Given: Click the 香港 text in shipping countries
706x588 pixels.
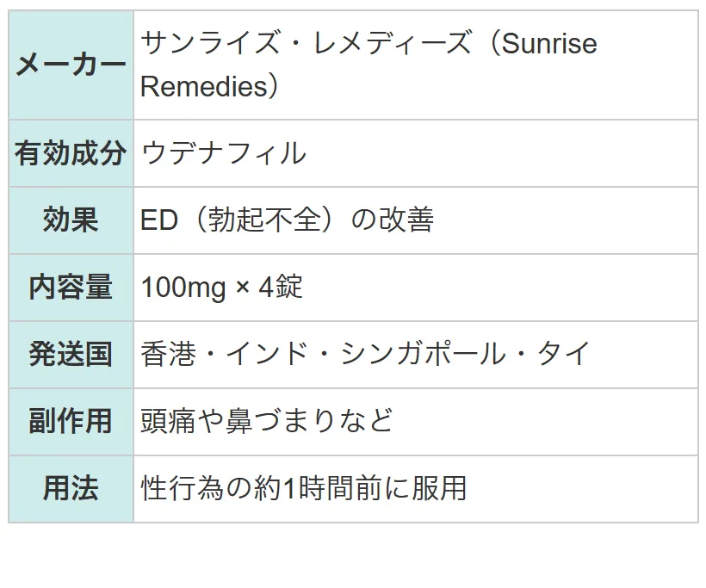Looking at the screenshot, I should click(169, 354).
